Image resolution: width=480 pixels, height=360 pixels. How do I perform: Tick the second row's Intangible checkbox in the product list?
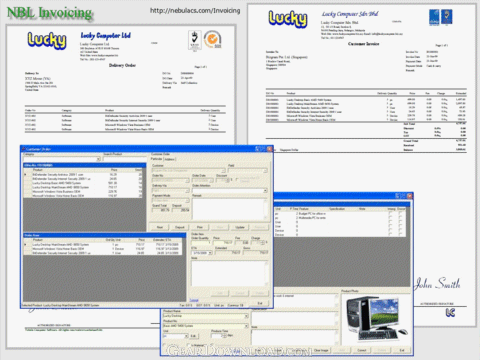[x=390, y=218]
